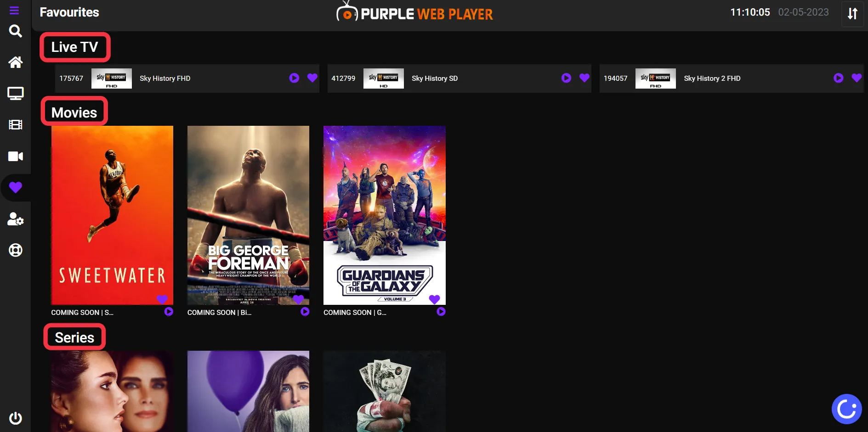
Task: Click the 'COMING SOON | S...' movie title
Action: (82, 312)
